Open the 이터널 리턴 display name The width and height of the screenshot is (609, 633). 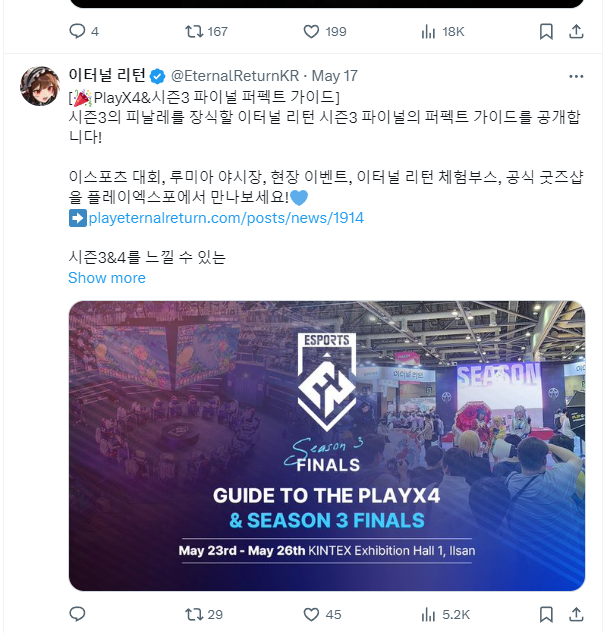[x=107, y=75]
